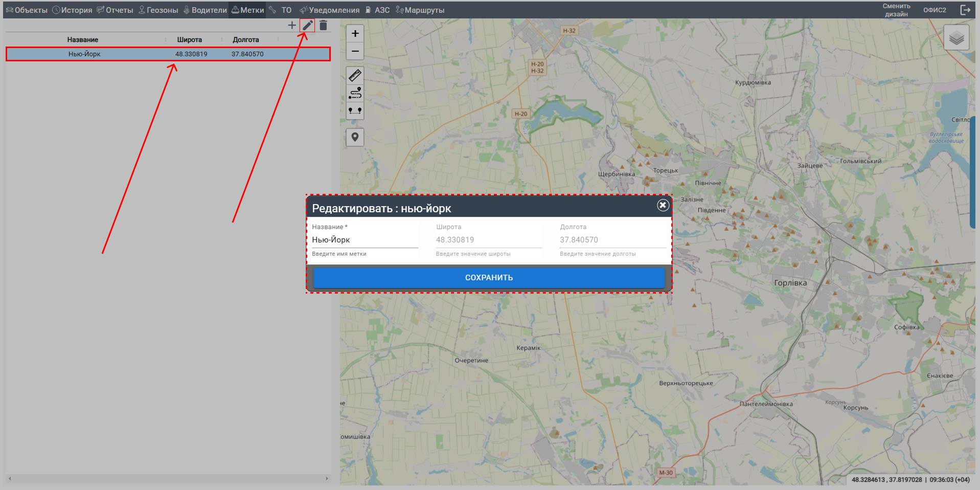Click Сменить дизайн link
Viewport: 980px width, 490px height.
[896, 10]
